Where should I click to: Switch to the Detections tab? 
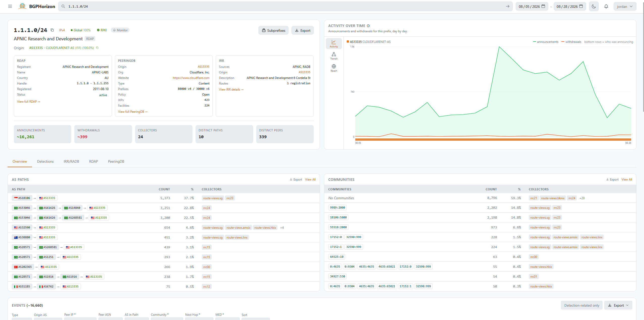coord(45,161)
